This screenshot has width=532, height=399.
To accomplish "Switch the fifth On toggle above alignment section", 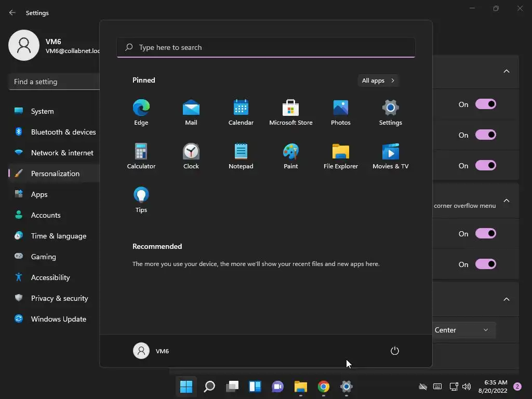I will pos(486,264).
